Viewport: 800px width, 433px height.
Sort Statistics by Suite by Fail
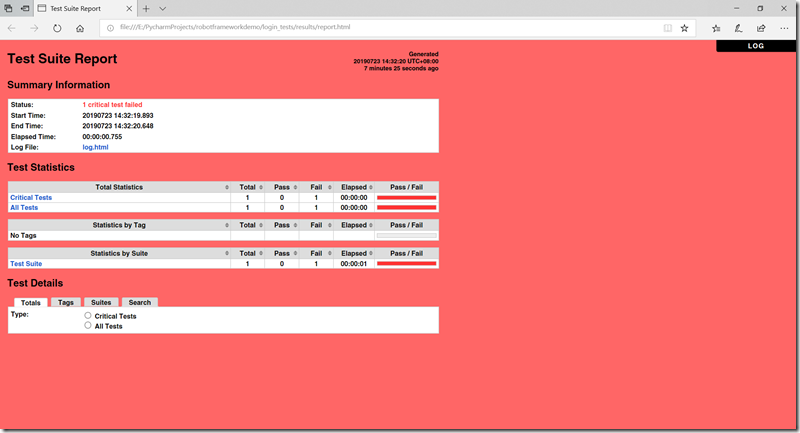tap(316, 253)
